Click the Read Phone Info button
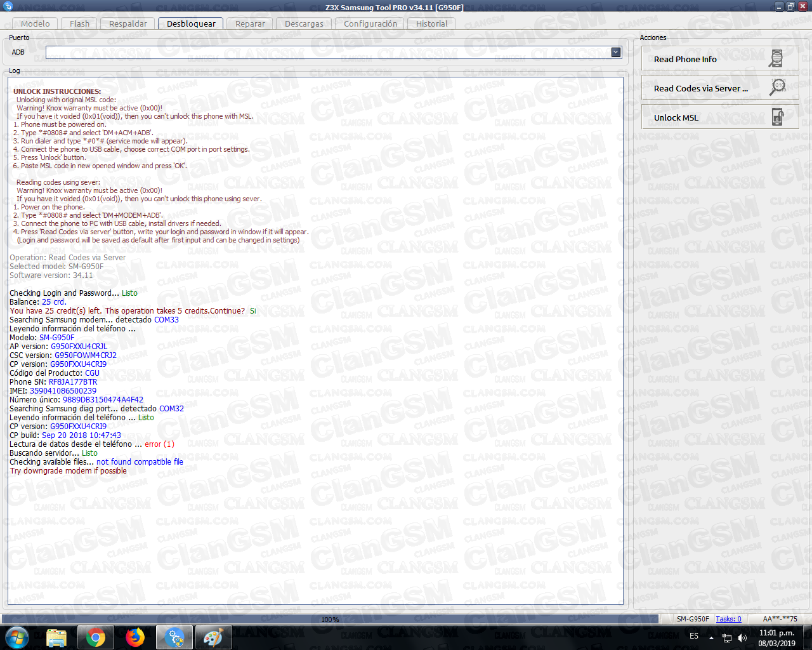 tap(720, 59)
